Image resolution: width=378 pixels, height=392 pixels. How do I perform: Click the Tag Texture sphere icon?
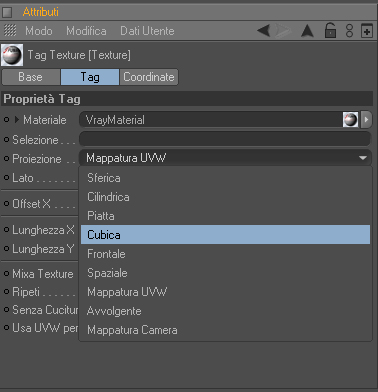click(x=12, y=55)
